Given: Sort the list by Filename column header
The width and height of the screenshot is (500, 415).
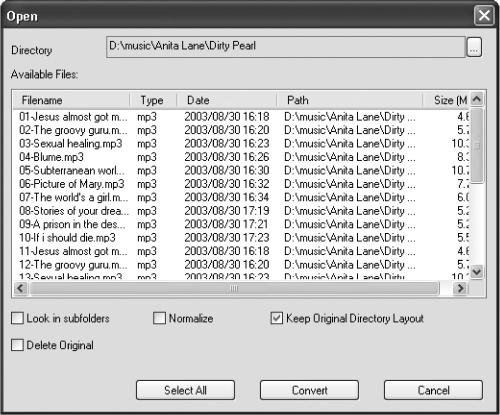Looking at the screenshot, I should pyautogui.click(x=71, y=100).
